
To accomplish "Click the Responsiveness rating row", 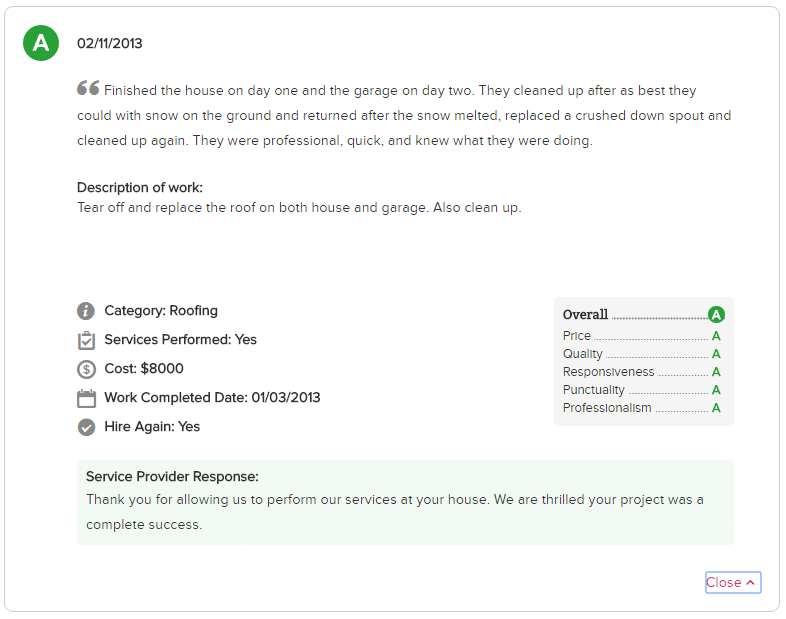I will (x=642, y=372).
